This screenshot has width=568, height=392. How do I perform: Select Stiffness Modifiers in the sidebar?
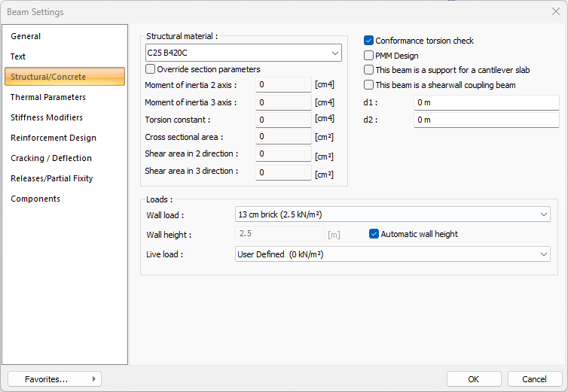click(x=47, y=117)
